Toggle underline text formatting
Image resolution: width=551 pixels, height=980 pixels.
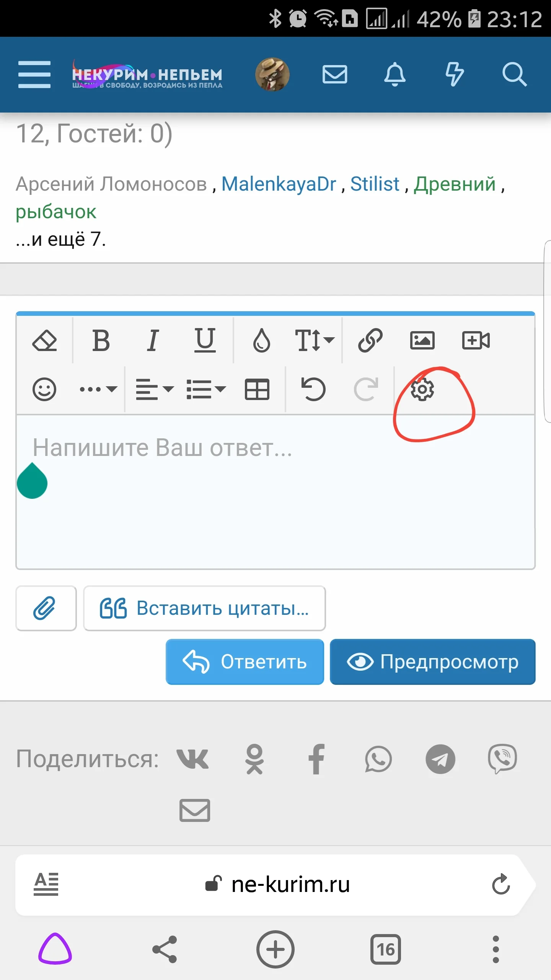[205, 340]
